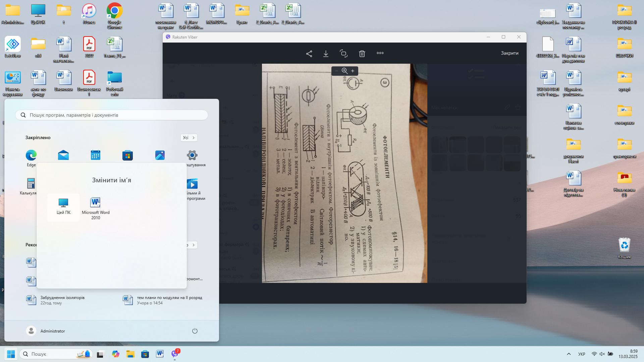The image size is (644, 362).
Task: Open the three-dot more options menu
Action: pyautogui.click(x=380, y=53)
